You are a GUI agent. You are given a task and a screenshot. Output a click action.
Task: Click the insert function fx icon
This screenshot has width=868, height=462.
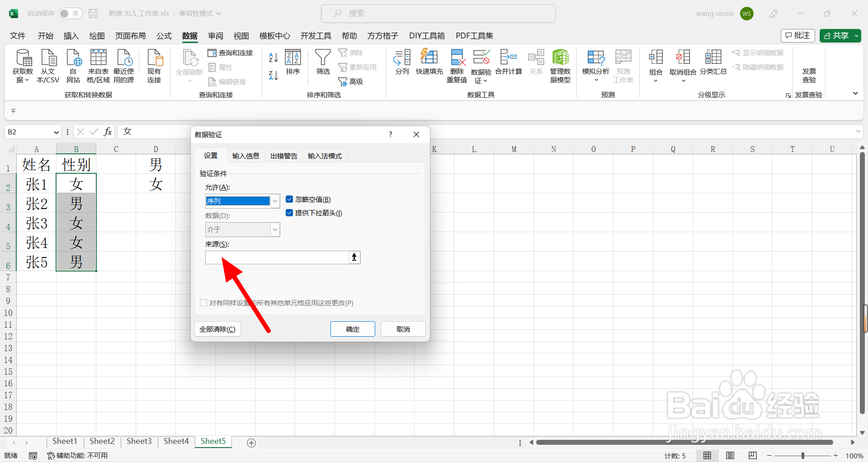(x=108, y=132)
